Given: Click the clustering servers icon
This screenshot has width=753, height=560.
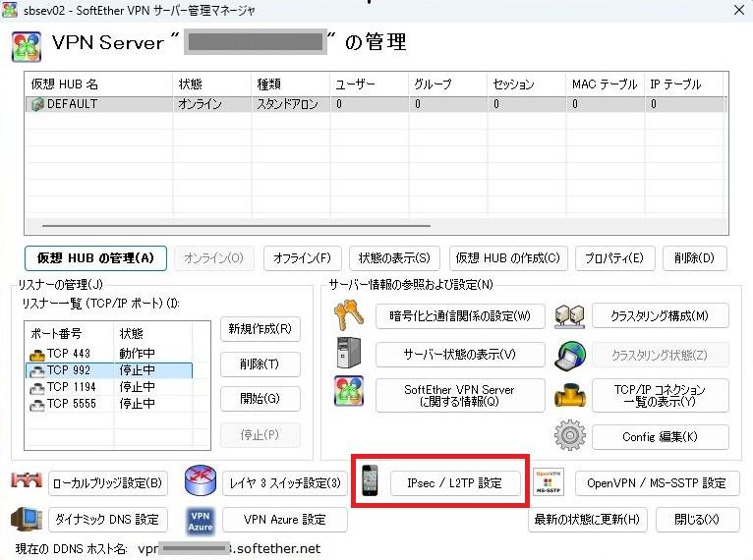Looking at the screenshot, I should tap(569, 316).
